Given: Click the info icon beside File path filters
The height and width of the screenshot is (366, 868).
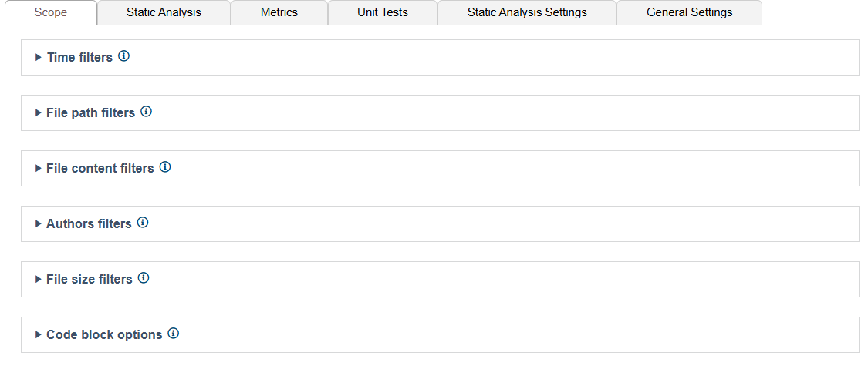Looking at the screenshot, I should (x=146, y=111).
